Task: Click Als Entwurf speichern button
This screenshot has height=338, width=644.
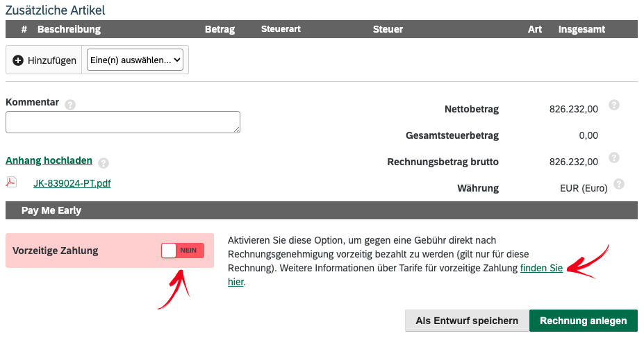Action: coord(467,321)
